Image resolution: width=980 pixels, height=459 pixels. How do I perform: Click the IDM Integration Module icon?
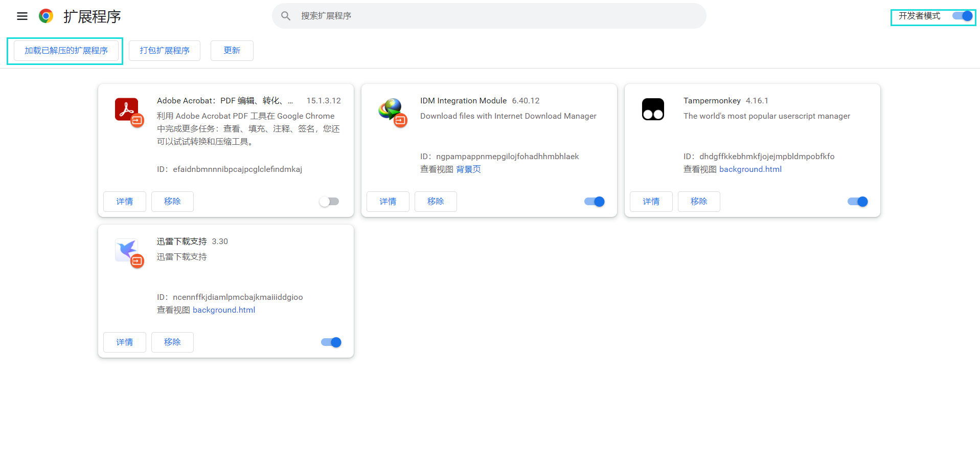pos(391,110)
